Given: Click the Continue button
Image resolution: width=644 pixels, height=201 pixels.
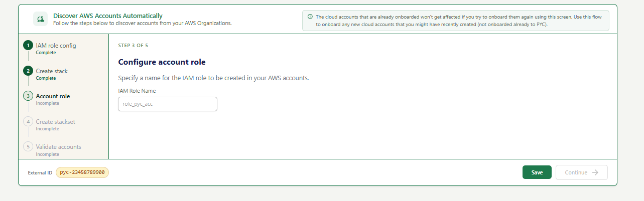Looking at the screenshot, I should click(582, 172).
